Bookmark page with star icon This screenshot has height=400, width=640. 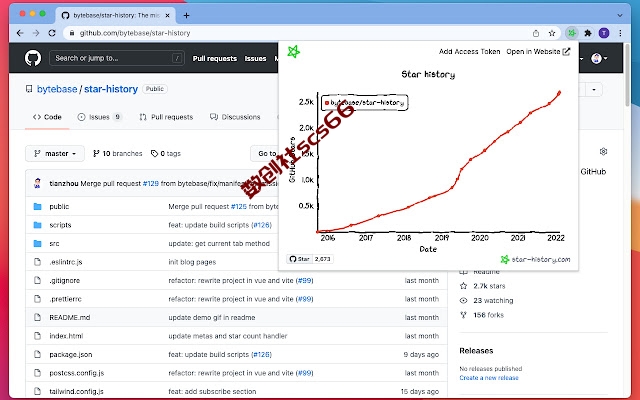pyautogui.click(x=552, y=33)
